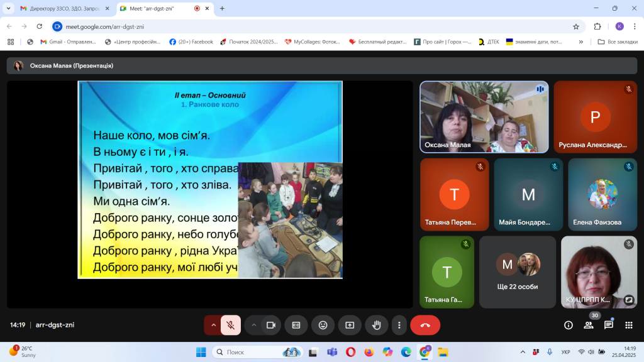Image resolution: width=644 pixels, height=362 pixels.
Task: Unmute the microphone in the Meet controls
Action: (x=231, y=325)
